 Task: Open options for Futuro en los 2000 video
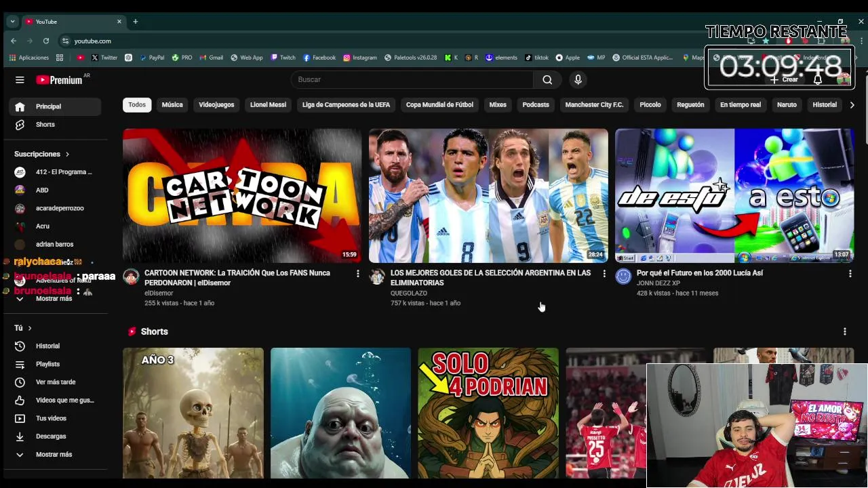tap(850, 273)
